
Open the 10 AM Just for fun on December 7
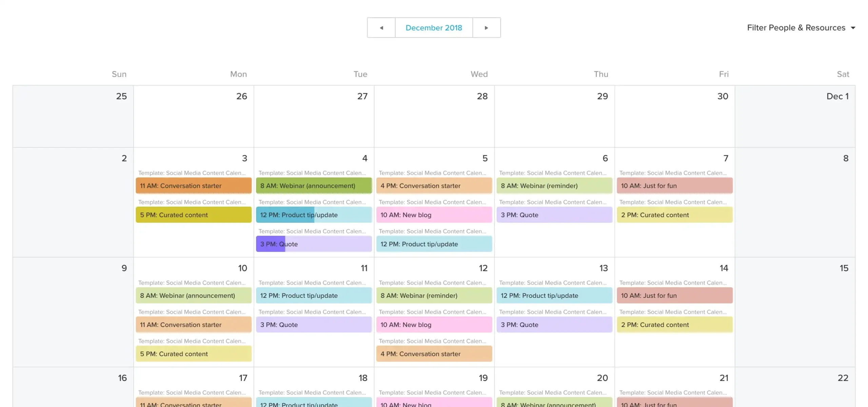(x=674, y=186)
